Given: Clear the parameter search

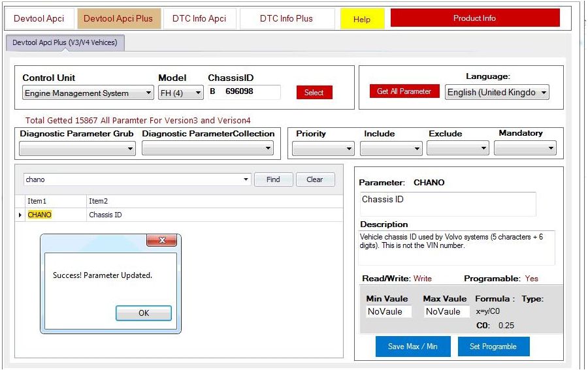Looking at the screenshot, I should (315, 179).
